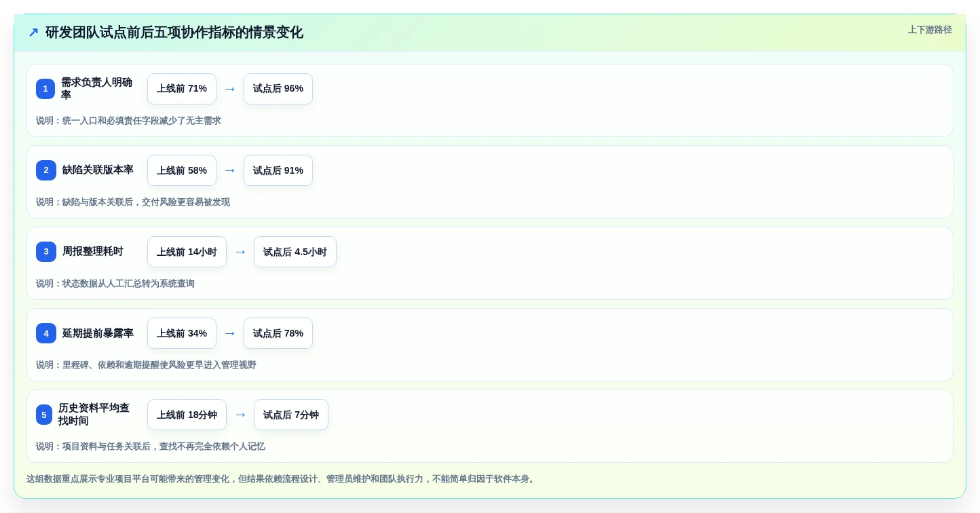Viewport: 980px width, 513px height.
Task: Click the 试点后 78% chip
Action: tap(278, 333)
